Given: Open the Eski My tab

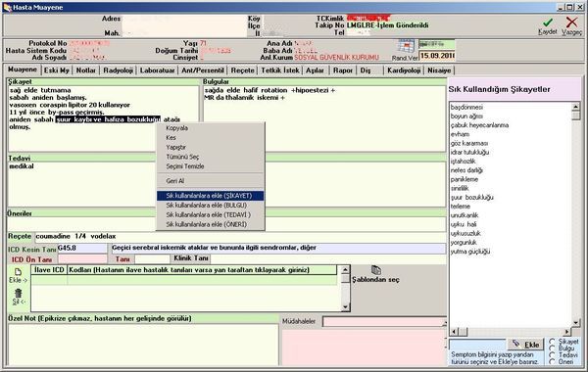Looking at the screenshot, I should point(57,70).
